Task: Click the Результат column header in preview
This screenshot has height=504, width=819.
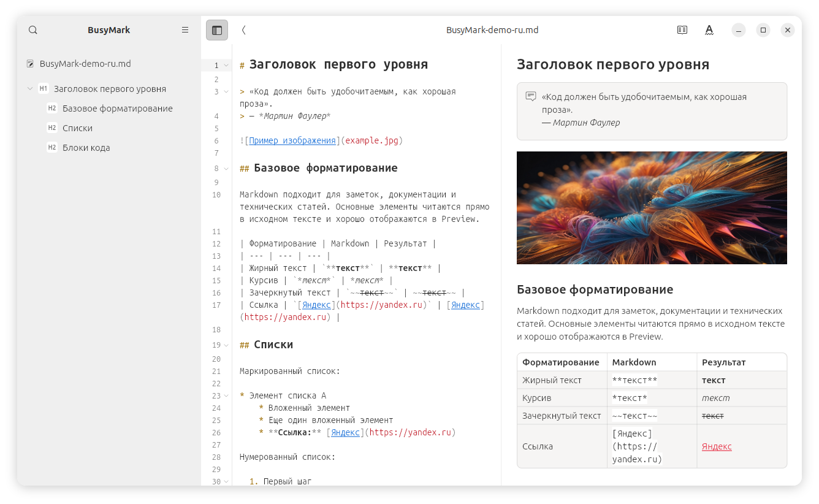Action: 723,362
